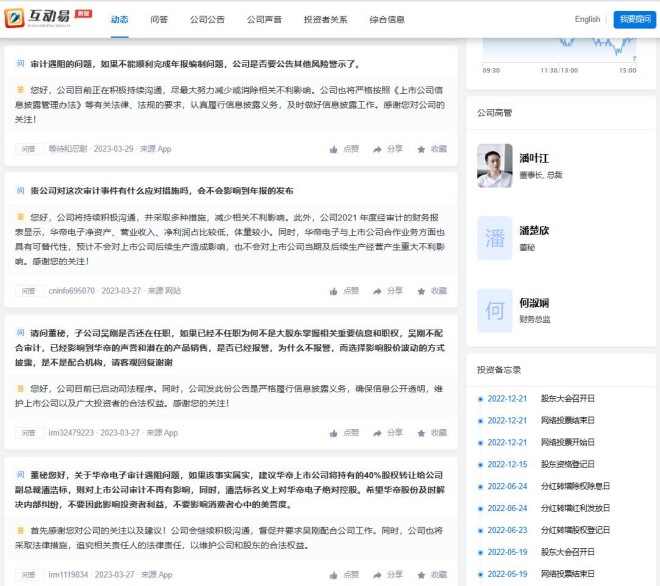Screen dimensions: 660x586
Task: Open 潘叶江 chairman profile photo
Action: pos(495,166)
